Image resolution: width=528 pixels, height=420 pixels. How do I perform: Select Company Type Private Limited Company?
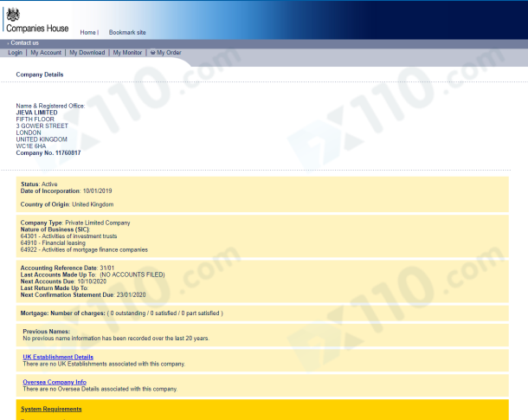[75, 223]
